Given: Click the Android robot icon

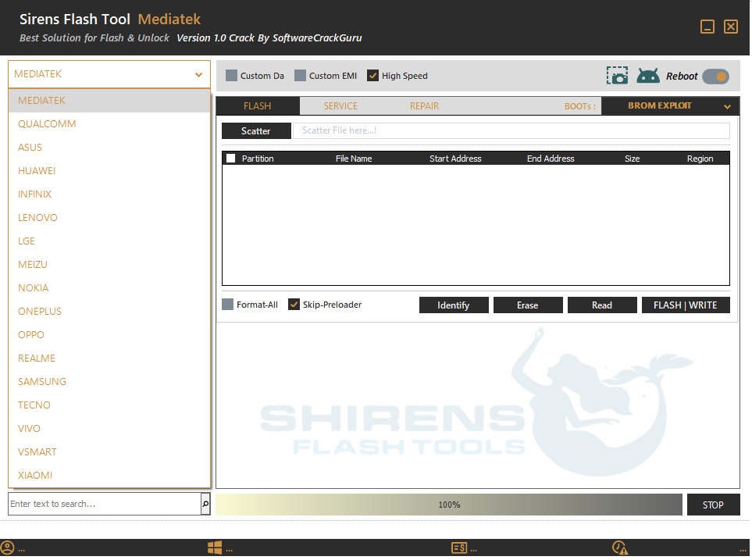Looking at the screenshot, I should tap(648, 76).
